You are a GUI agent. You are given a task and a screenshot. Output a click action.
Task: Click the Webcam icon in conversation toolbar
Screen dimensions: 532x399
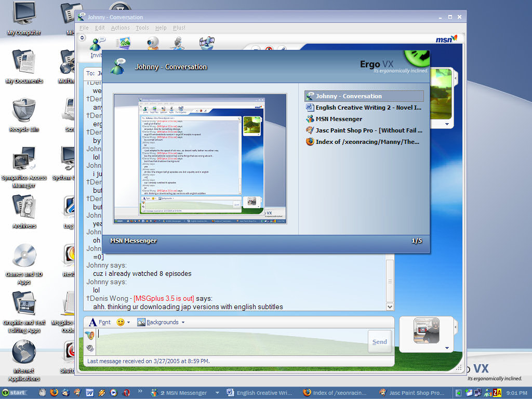coord(153,43)
